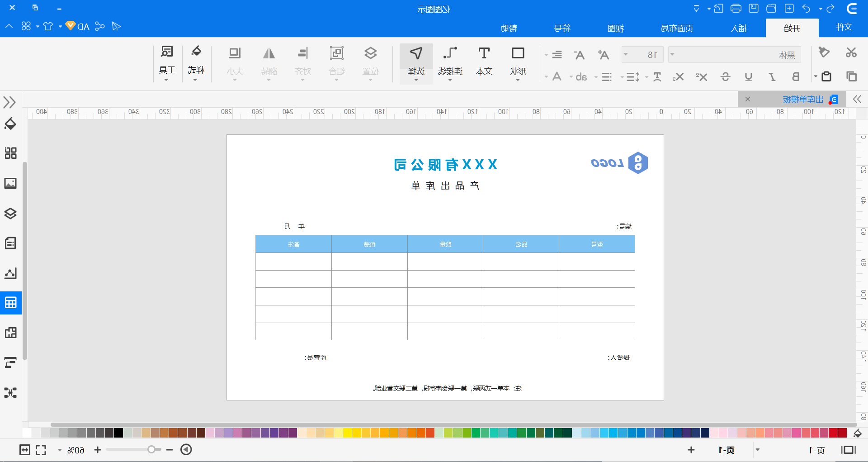Close the 出库单模板 document tab
Image resolution: width=868 pixels, height=462 pixels.
coord(748,99)
